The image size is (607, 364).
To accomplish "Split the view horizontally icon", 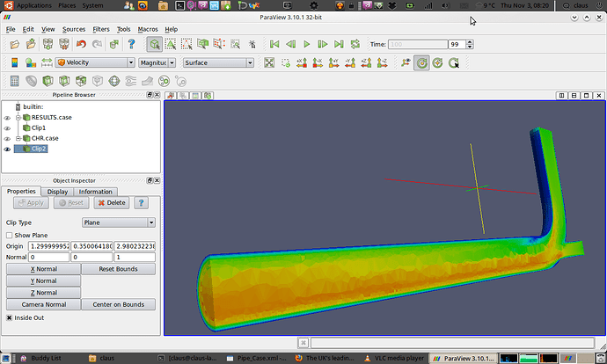I will 561,95.
